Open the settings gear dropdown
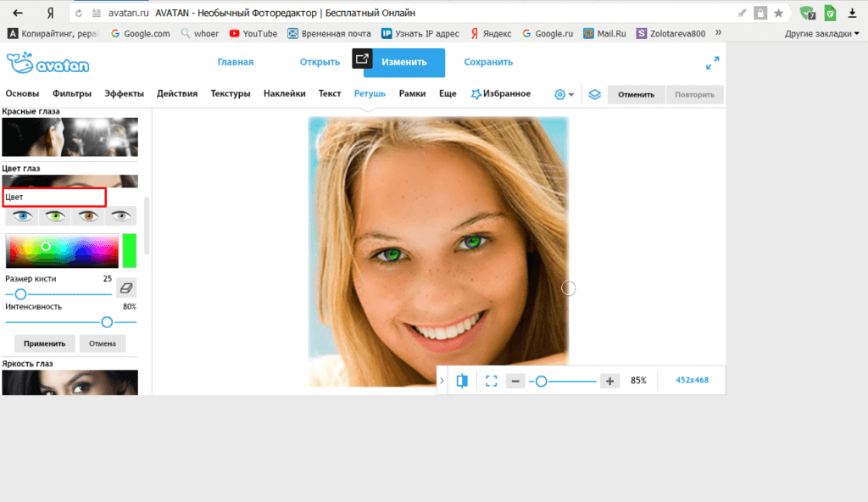The height and width of the screenshot is (502, 868). [x=564, y=94]
